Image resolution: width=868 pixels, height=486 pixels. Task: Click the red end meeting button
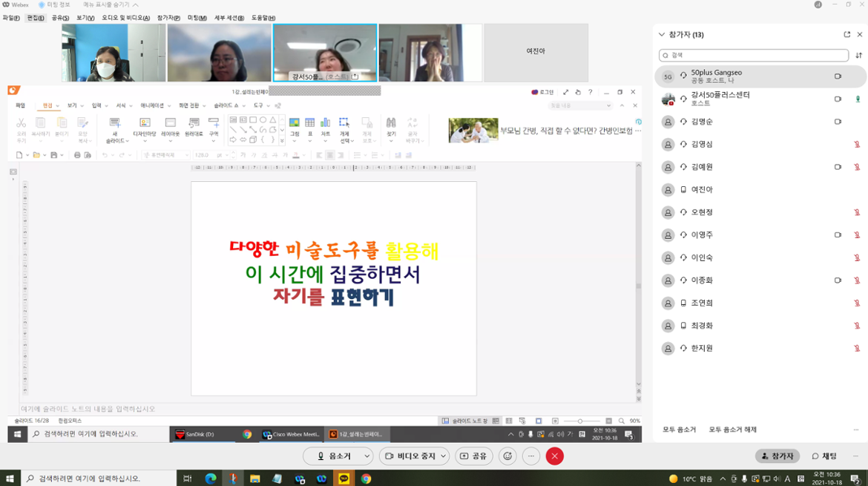click(x=555, y=456)
